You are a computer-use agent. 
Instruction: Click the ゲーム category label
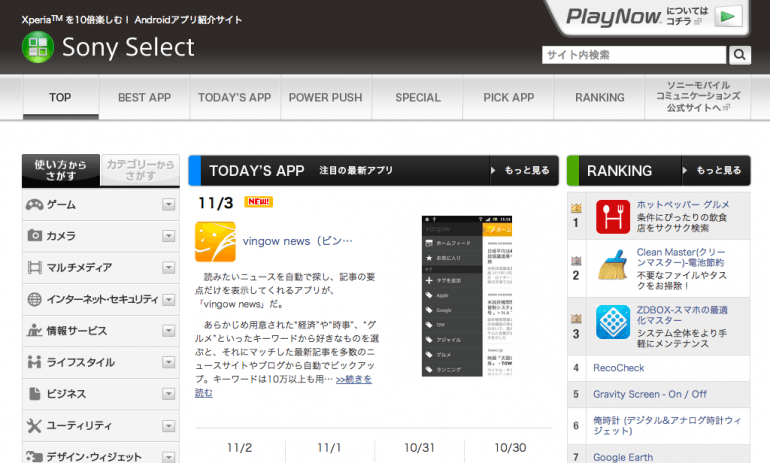pyautogui.click(x=61, y=205)
